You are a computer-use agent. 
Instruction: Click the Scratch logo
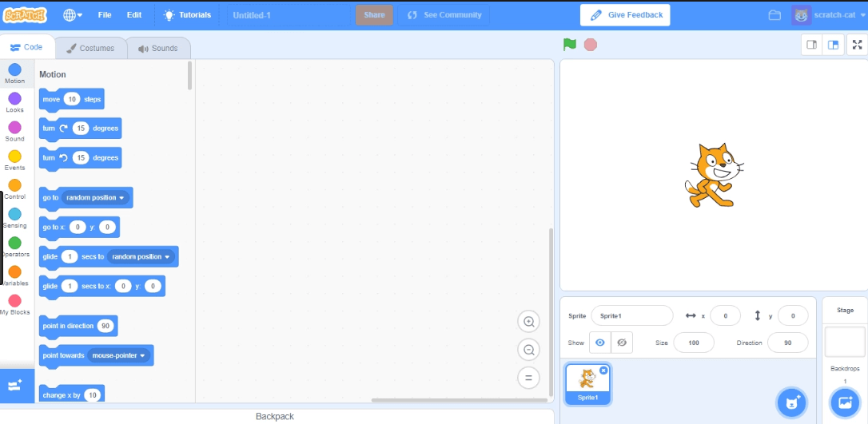click(x=25, y=15)
